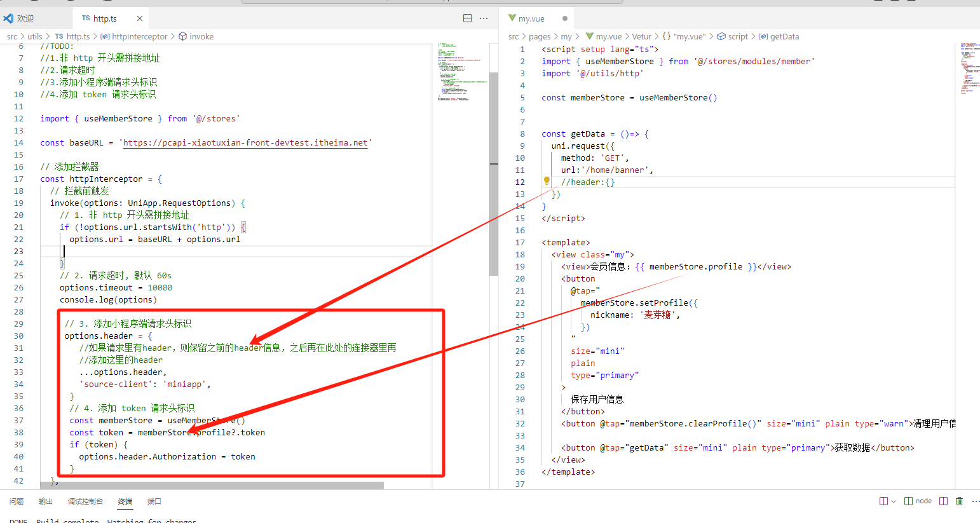Screen dimensions: 980x523
Task: Click 'src' in the my.vue breadcrumb
Action: click(x=514, y=36)
